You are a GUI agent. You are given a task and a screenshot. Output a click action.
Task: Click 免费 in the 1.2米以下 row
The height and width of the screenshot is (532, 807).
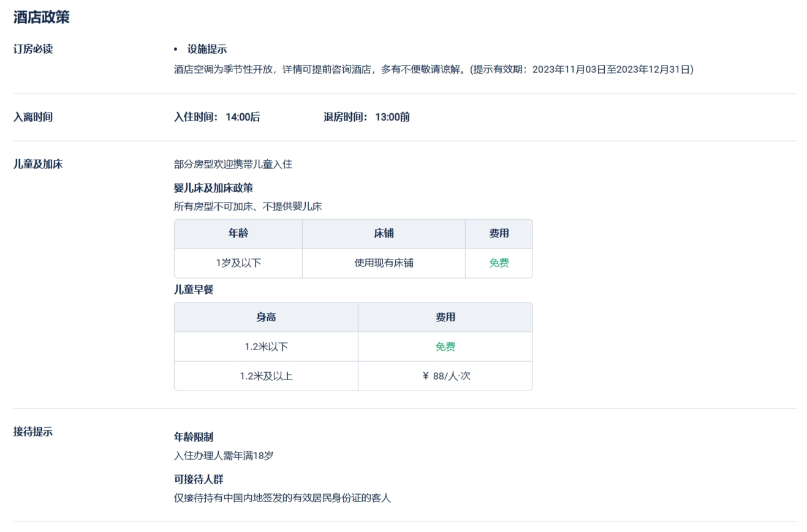click(x=445, y=347)
